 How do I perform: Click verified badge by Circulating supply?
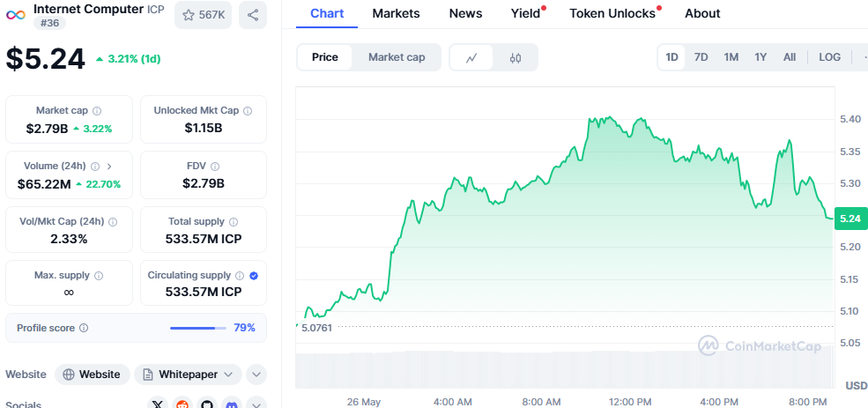point(254,275)
